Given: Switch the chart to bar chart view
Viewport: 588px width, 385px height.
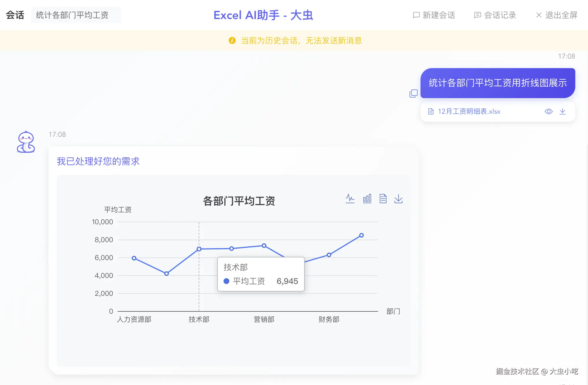Looking at the screenshot, I should tap(367, 199).
